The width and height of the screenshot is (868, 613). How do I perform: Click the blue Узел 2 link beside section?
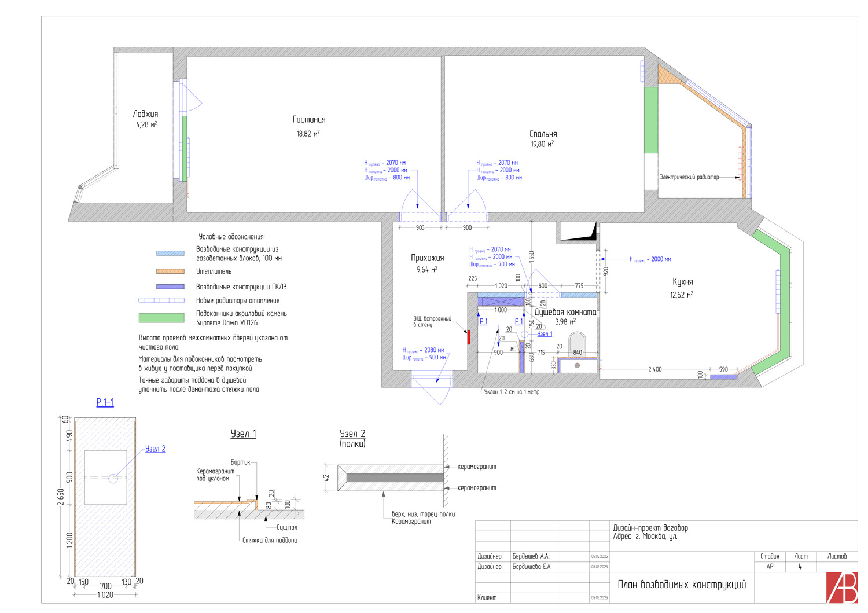tap(155, 449)
